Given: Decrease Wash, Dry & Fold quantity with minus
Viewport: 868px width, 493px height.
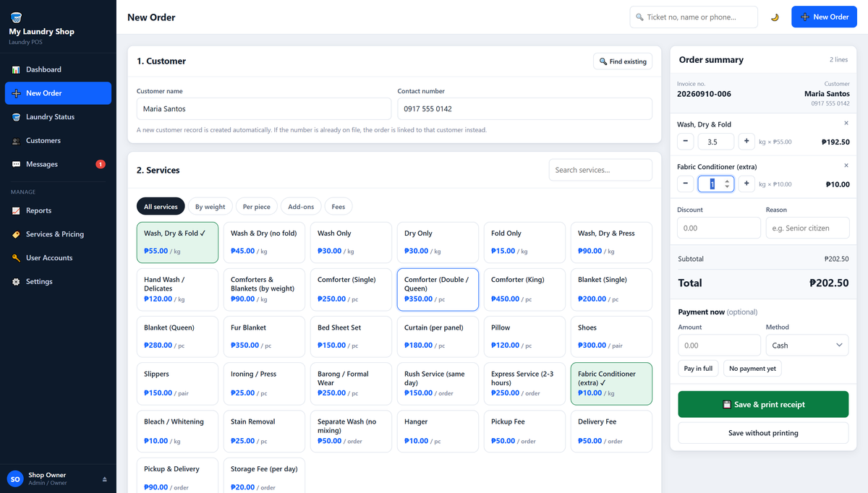Looking at the screenshot, I should coord(686,142).
